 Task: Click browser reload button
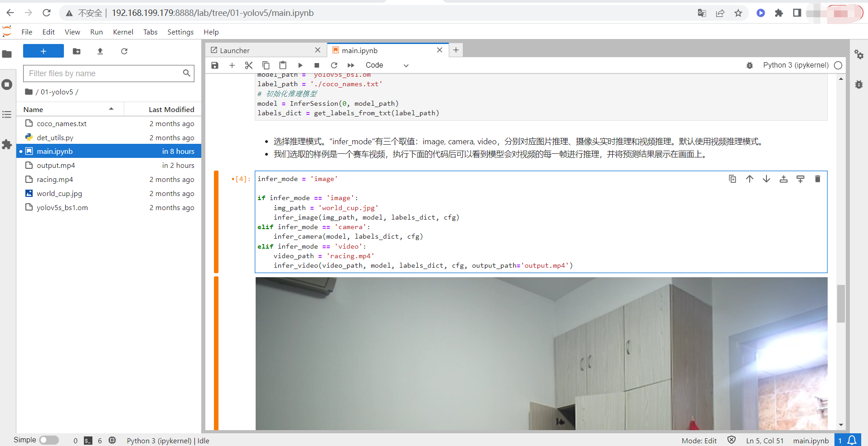46,13
